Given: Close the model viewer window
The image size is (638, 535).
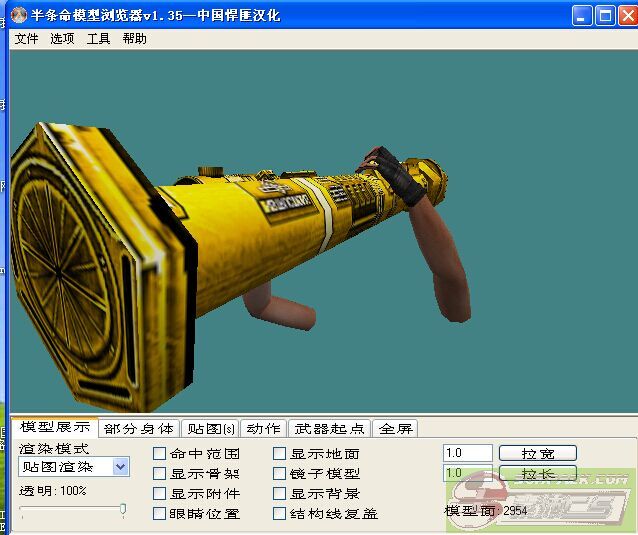Looking at the screenshot, I should click(x=626, y=16).
